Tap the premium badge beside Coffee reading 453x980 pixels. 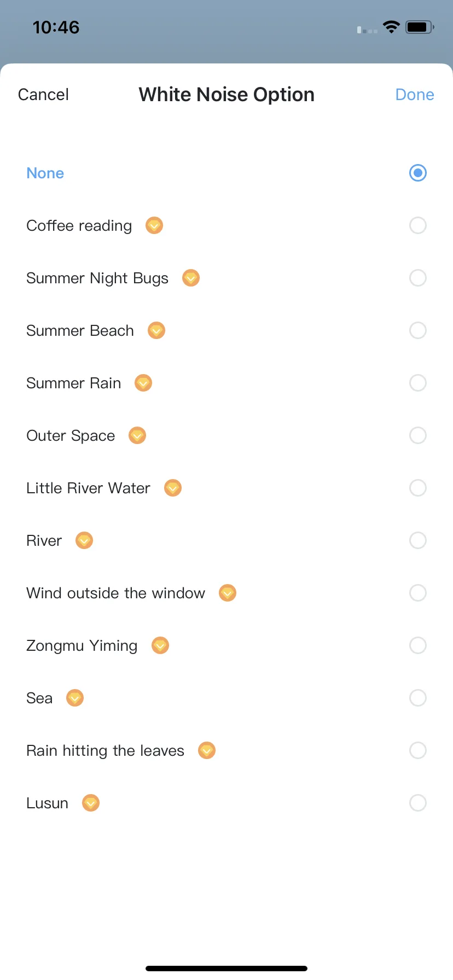click(154, 225)
